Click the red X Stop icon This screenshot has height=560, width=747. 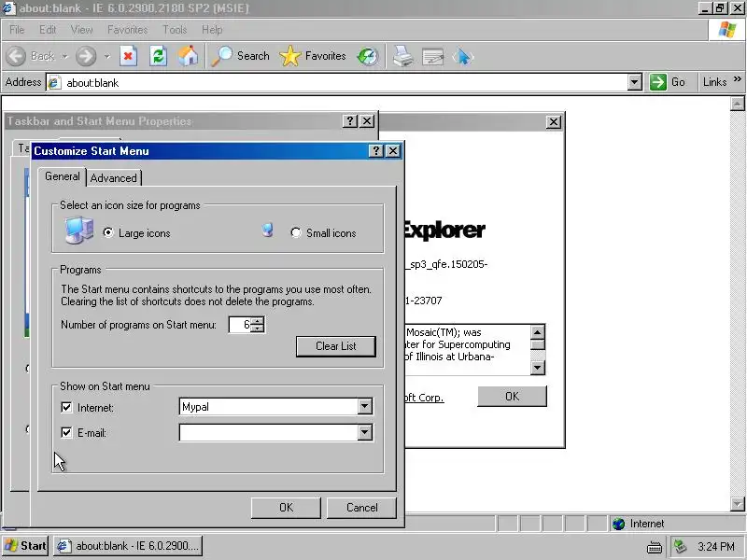point(128,56)
